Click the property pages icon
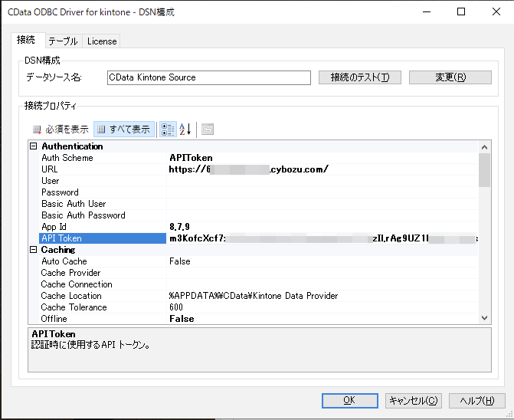This screenshot has width=514, height=420. click(208, 130)
